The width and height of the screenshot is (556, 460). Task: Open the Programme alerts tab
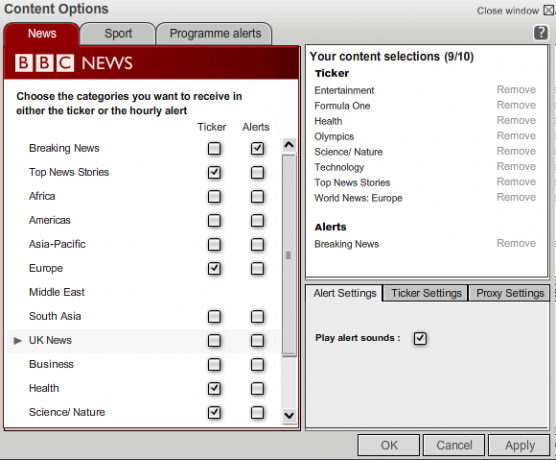point(215,34)
